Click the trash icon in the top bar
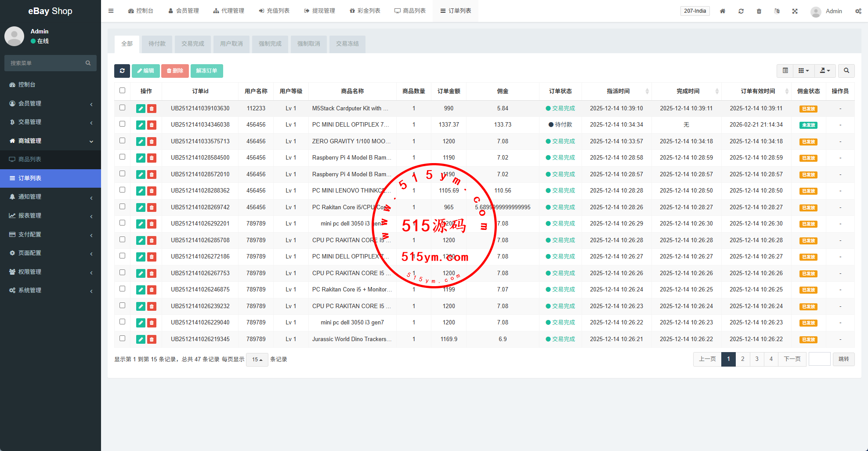The width and height of the screenshot is (868, 451). point(759,11)
